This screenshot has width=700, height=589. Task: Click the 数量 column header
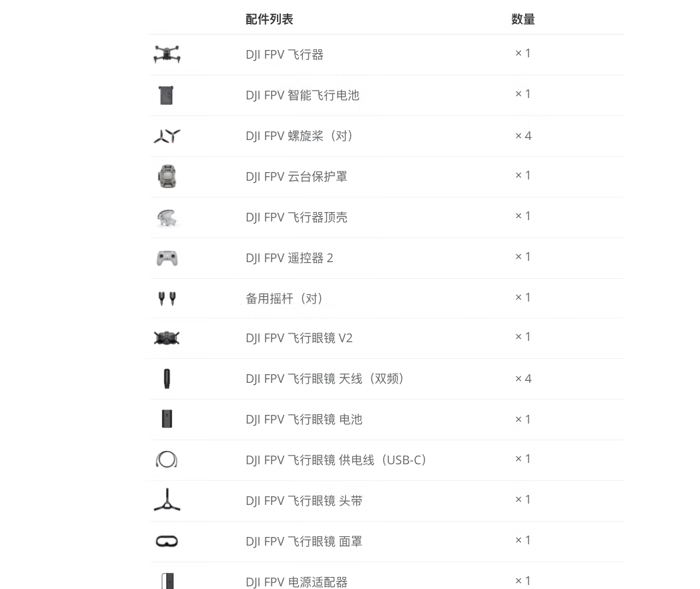522,19
